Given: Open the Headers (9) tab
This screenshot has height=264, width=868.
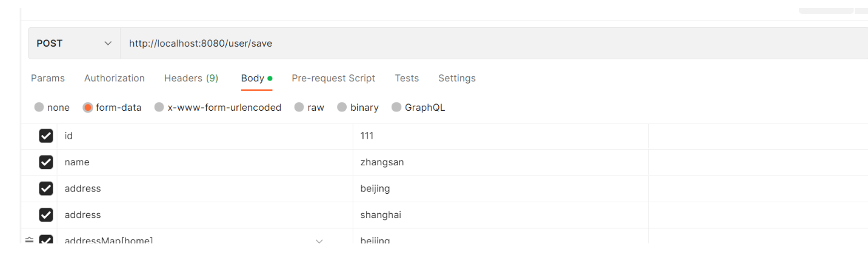Looking at the screenshot, I should tap(191, 78).
